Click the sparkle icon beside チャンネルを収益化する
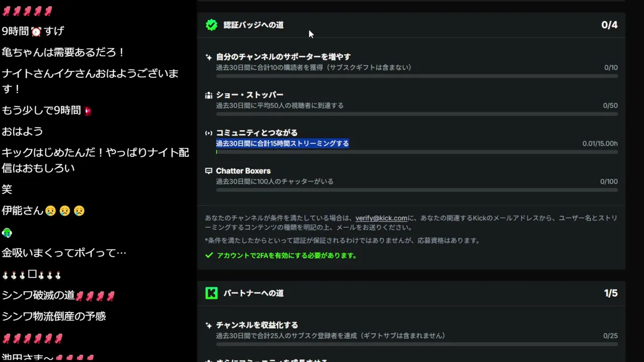This screenshot has width=644, height=362. coord(209,325)
